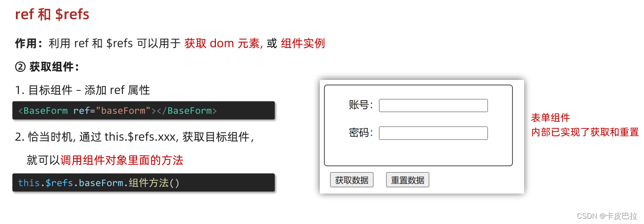Click the CSDN @卡皮巴拉 watermark
The height and width of the screenshot is (224, 644).
[x=607, y=216]
